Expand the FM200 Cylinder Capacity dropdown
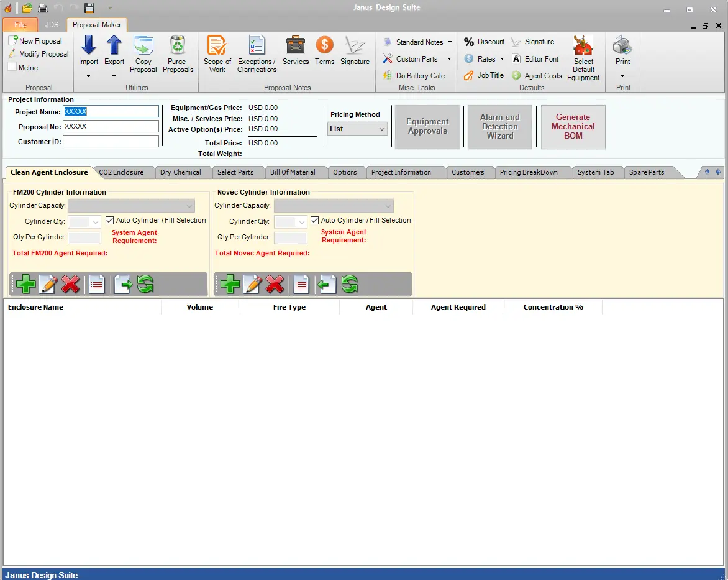 pyautogui.click(x=189, y=205)
